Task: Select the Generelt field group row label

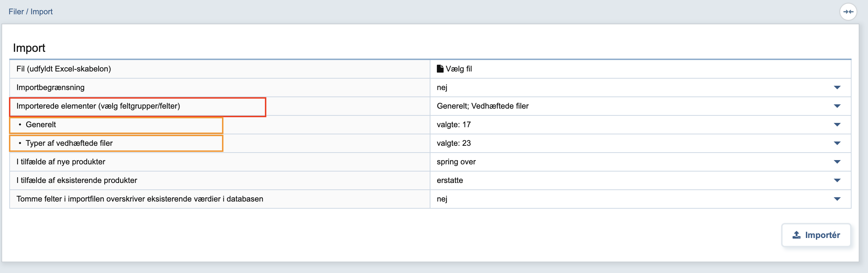Action: 41,125
